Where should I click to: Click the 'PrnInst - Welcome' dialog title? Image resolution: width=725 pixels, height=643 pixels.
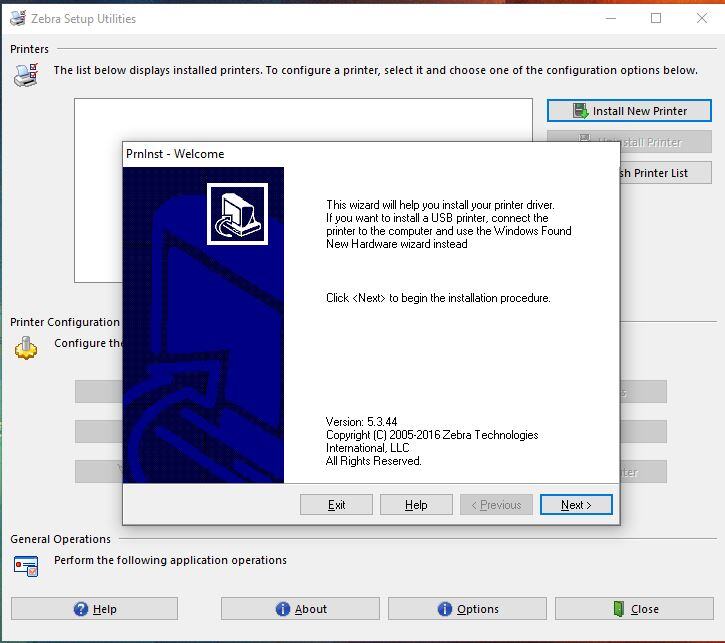(x=175, y=154)
